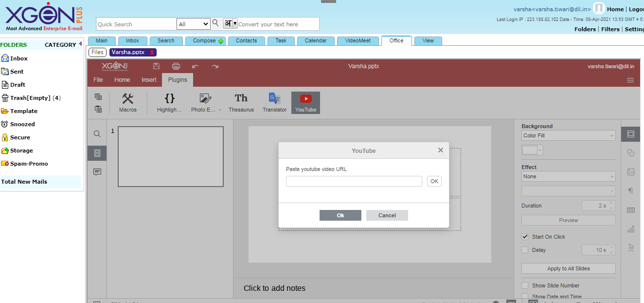
Task: Open the File menu tab
Action: [x=98, y=80]
